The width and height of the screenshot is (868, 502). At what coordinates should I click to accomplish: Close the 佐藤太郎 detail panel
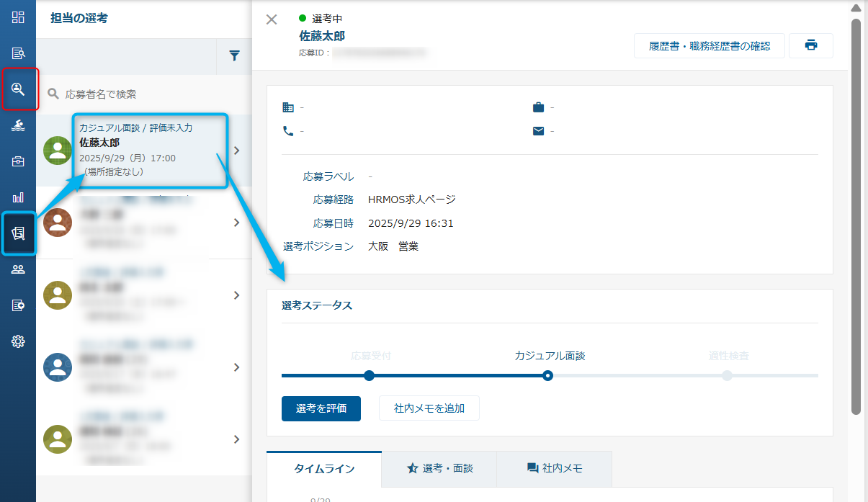[x=272, y=19]
